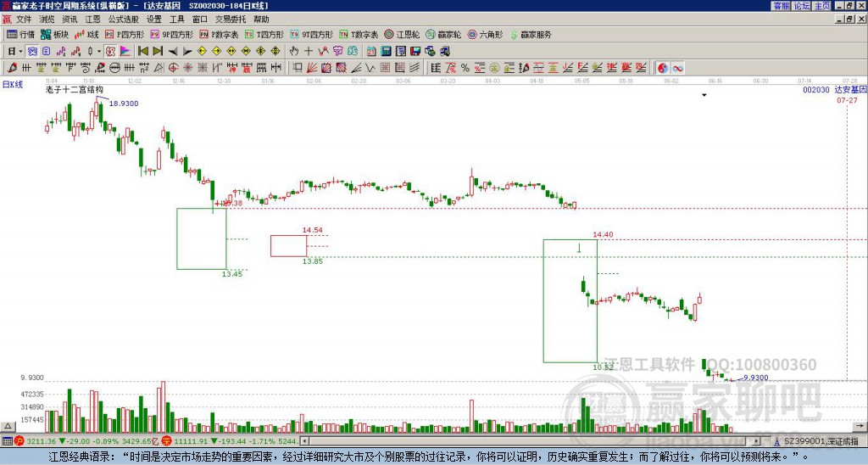The image size is (868, 465).
Task: Open the 日 period dropdown
Action: pyautogui.click(x=15, y=52)
